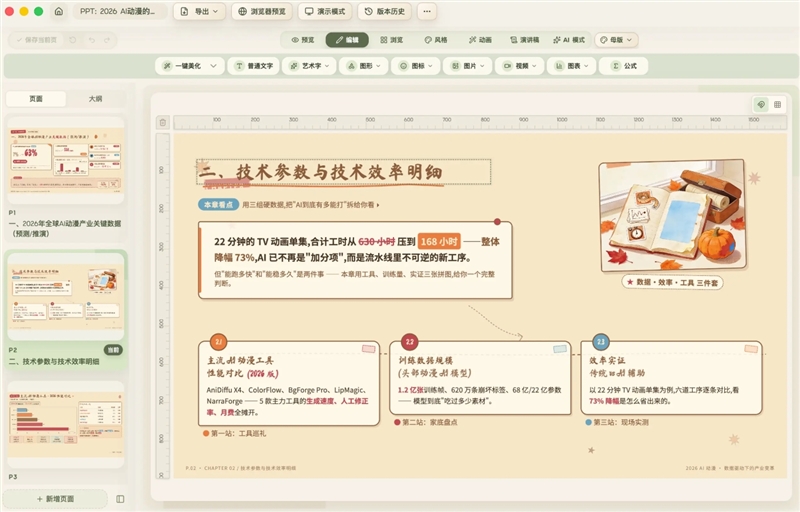Click the 主流AI动漫工具 card heading

click(243, 367)
